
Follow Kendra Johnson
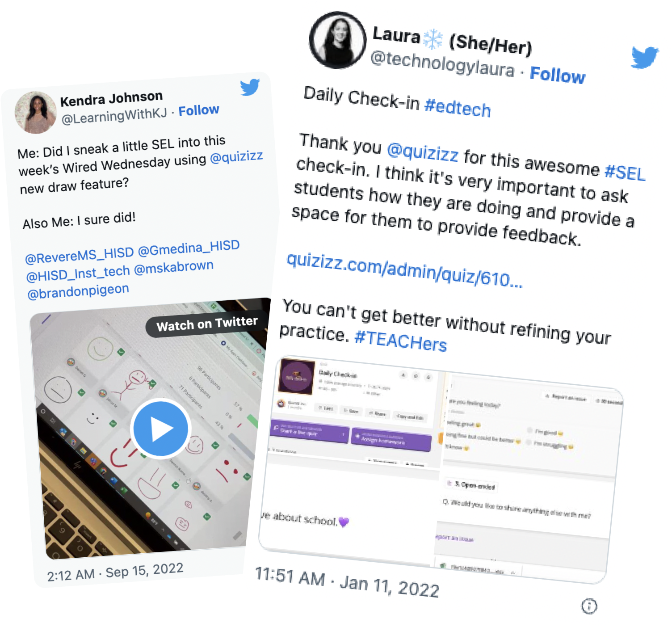coord(199,110)
